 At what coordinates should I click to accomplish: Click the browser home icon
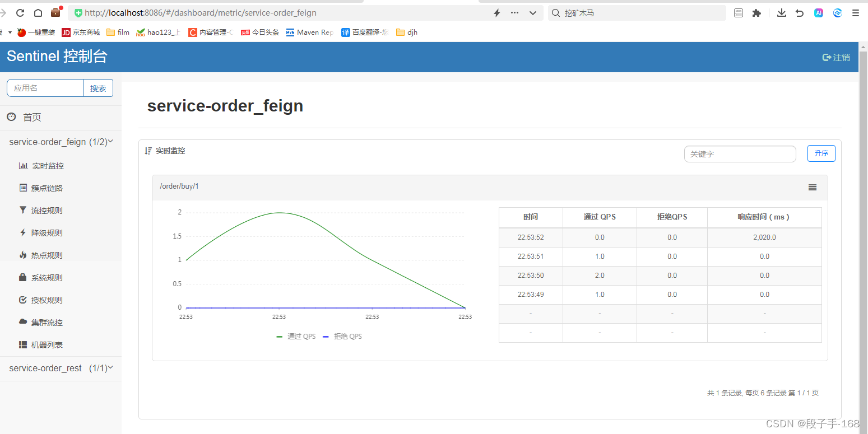coord(38,13)
